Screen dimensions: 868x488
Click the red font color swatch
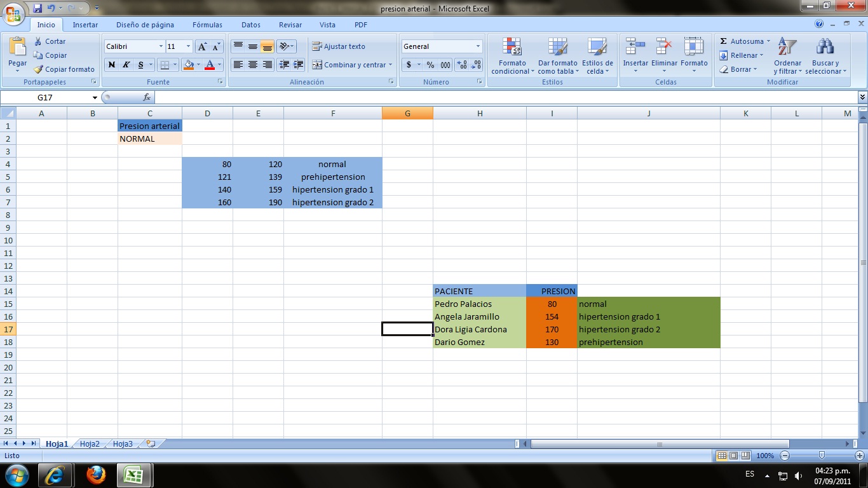(211, 69)
